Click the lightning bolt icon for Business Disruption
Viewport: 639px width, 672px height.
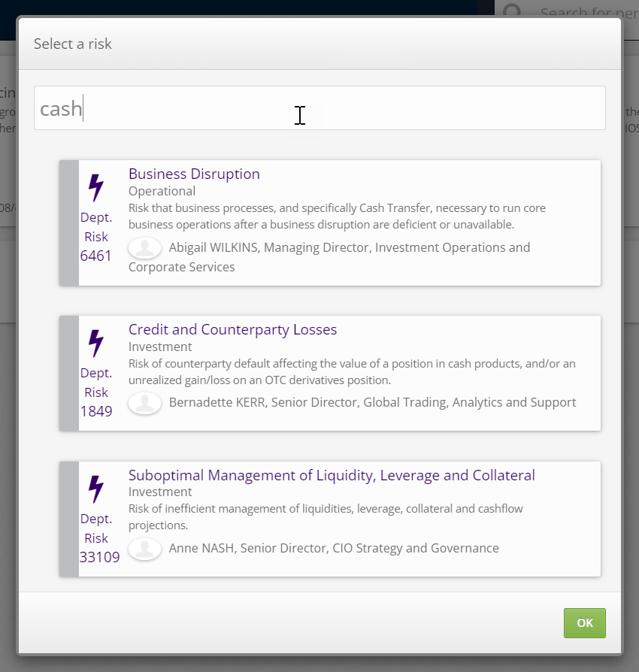click(x=95, y=188)
